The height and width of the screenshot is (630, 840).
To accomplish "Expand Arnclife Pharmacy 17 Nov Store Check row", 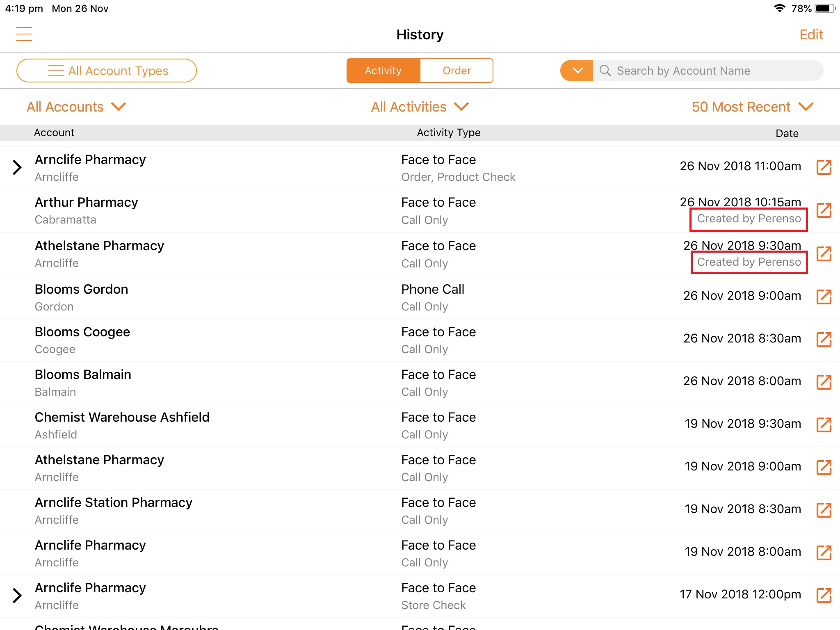I will [17, 596].
